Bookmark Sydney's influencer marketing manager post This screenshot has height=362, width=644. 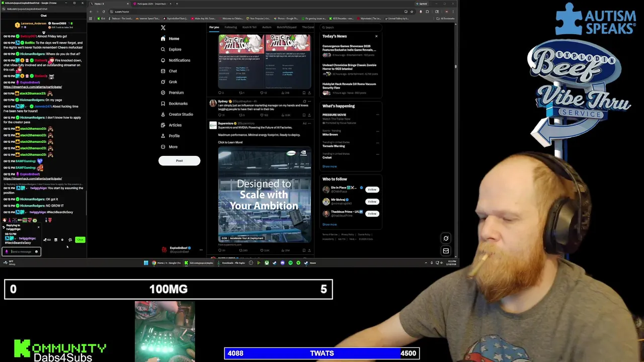tap(304, 115)
